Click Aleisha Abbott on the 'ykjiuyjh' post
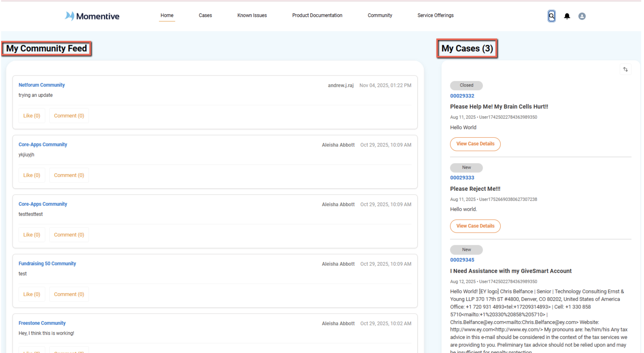The width and height of the screenshot is (644, 353). (x=338, y=145)
